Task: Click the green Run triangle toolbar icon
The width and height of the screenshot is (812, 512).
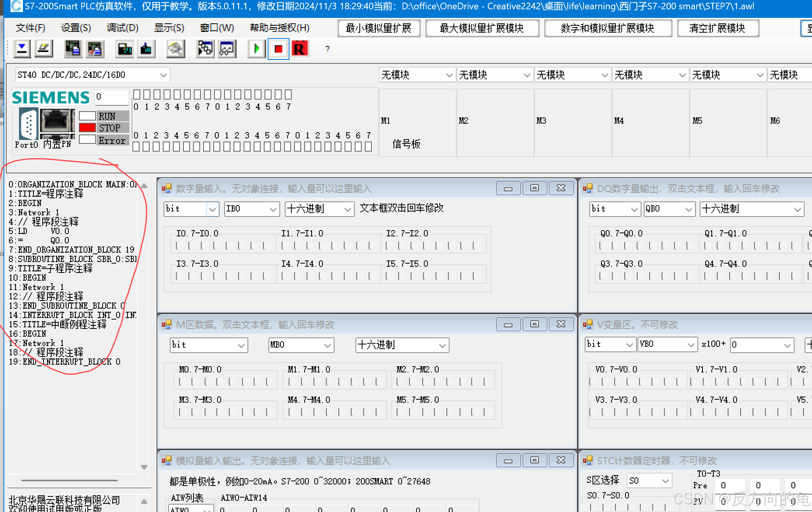Action: pyautogui.click(x=256, y=49)
